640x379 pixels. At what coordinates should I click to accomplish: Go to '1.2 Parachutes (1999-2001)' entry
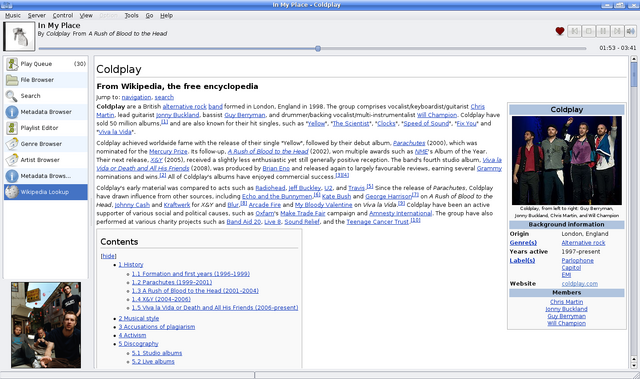point(172,282)
